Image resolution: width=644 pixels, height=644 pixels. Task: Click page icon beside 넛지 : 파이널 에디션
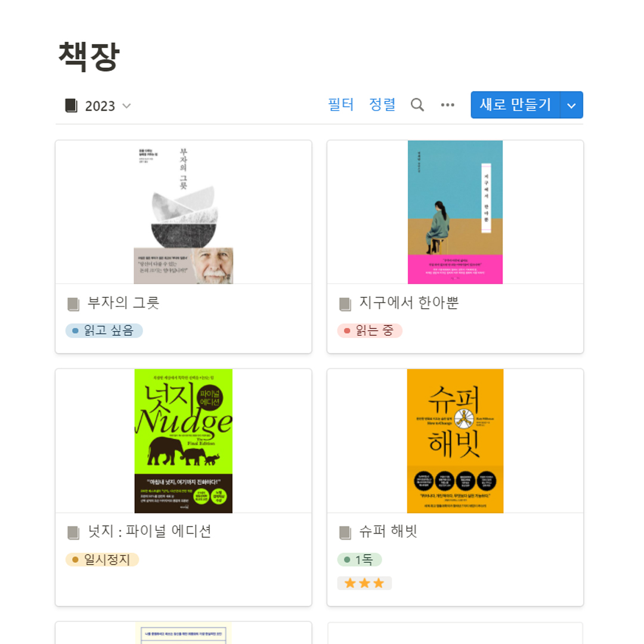point(73,532)
